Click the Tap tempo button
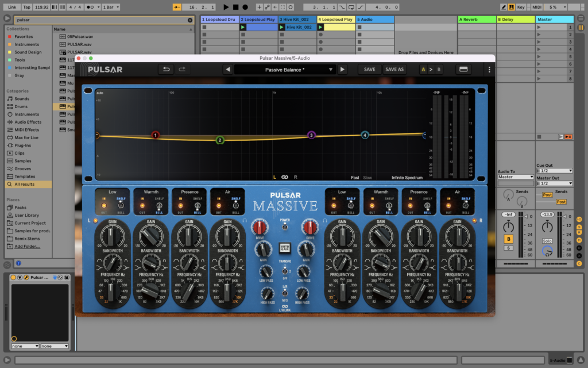Screen dimensions: 588x368 point(26,7)
